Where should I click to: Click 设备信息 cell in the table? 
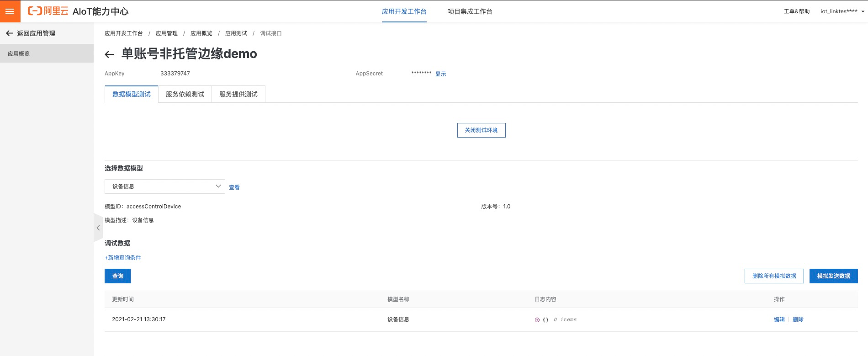click(x=398, y=319)
